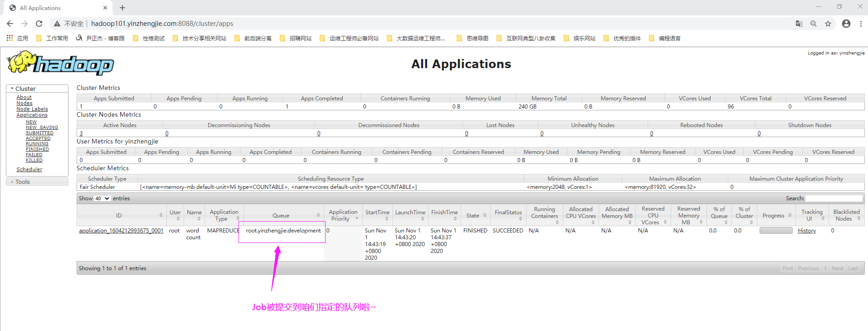Open the 娱乐网站 bookmark folder

pos(580,38)
